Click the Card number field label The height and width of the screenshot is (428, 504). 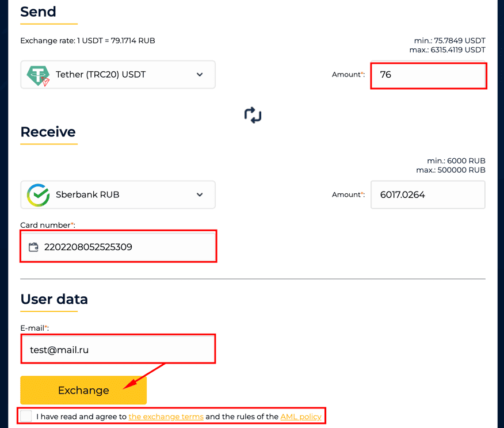48,225
